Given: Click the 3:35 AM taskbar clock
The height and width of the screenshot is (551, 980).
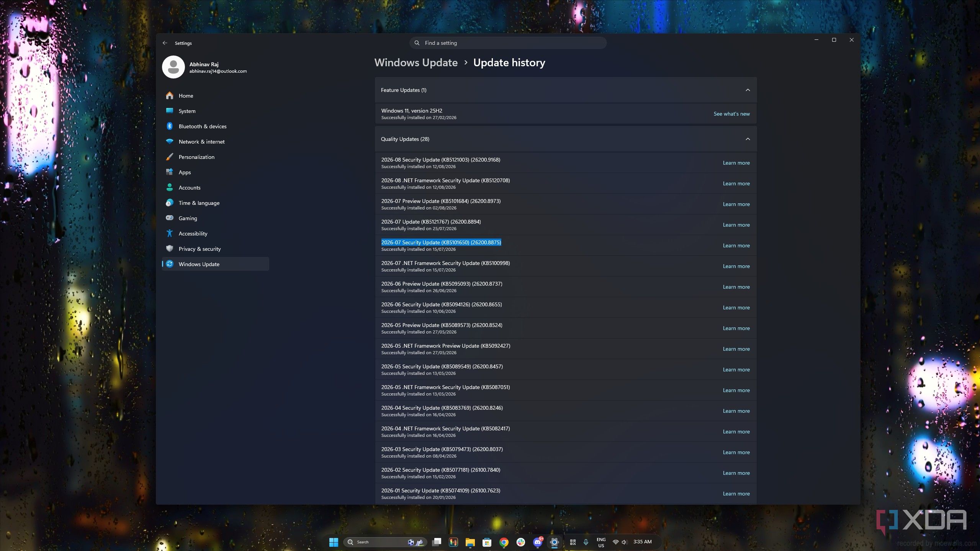Looking at the screenshot, I should [642, 541].
